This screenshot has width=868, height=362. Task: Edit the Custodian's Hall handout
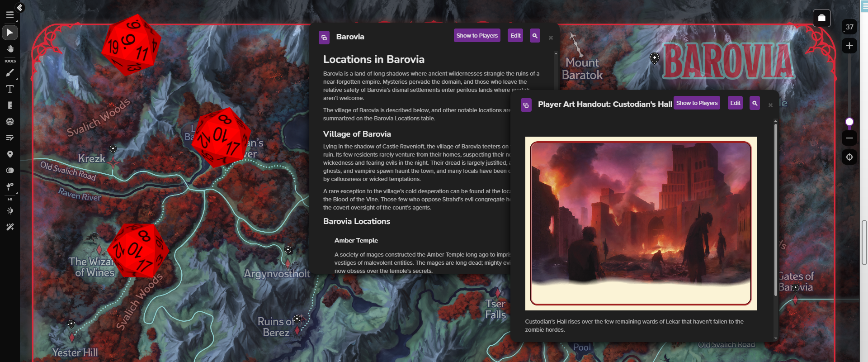[735, 103]
